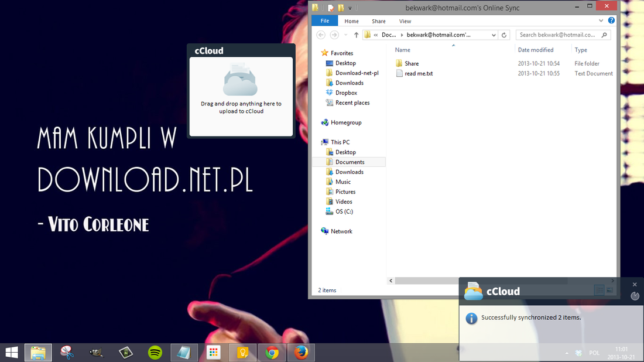Screen dimensions: 644x362
Task: Dismiss the cCloud notification with its X
Action: [x=635, y=284]
